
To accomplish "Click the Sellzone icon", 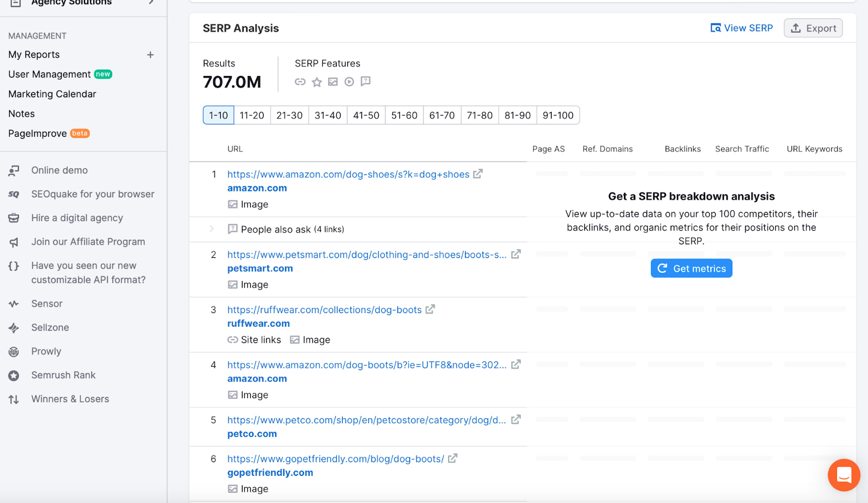I will (x=14, y=328).
